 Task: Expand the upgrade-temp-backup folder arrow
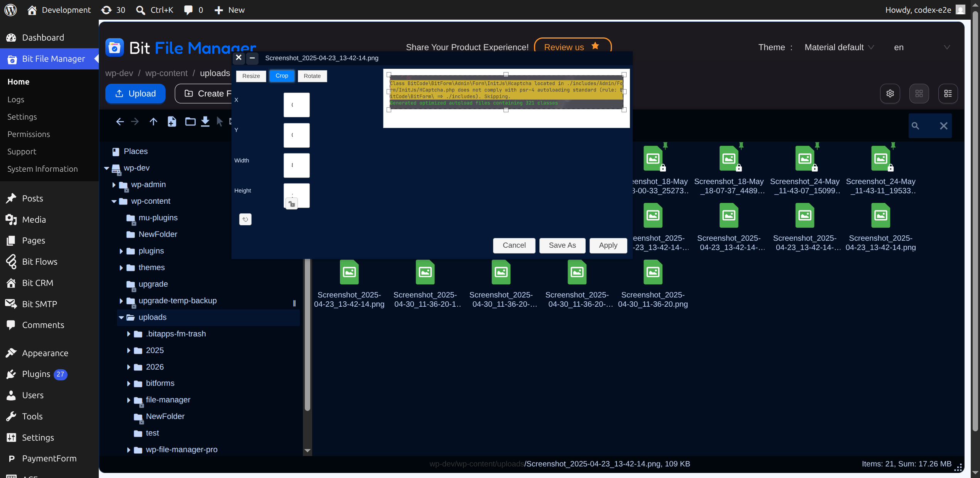[x=121, y=301]
